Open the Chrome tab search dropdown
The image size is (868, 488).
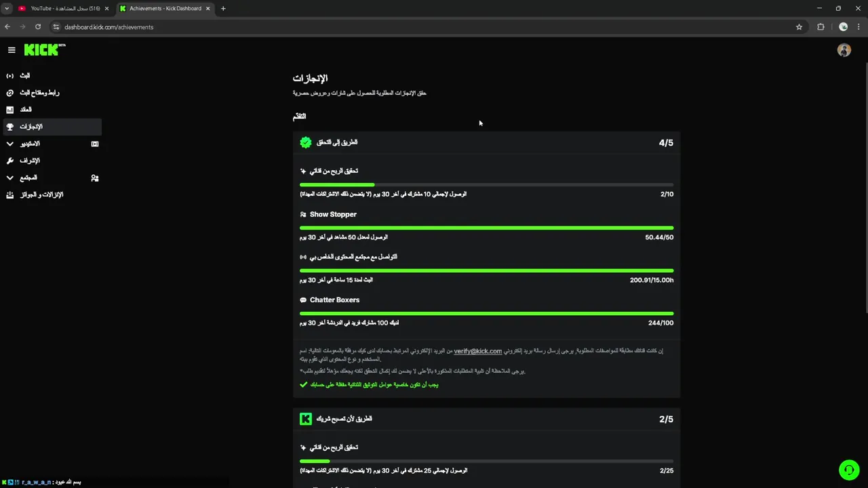(x=7, y=9)
